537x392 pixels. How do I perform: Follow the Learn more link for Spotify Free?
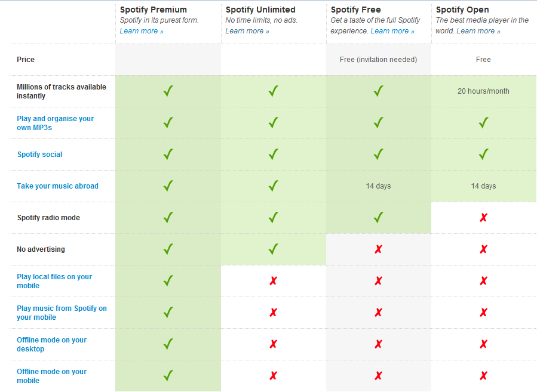pyautogui.click(x=392, y=31)
